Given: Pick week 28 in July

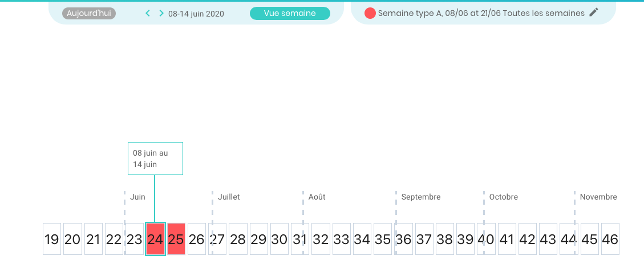Looking at the screenshot, I should click(x=238, y=239).
